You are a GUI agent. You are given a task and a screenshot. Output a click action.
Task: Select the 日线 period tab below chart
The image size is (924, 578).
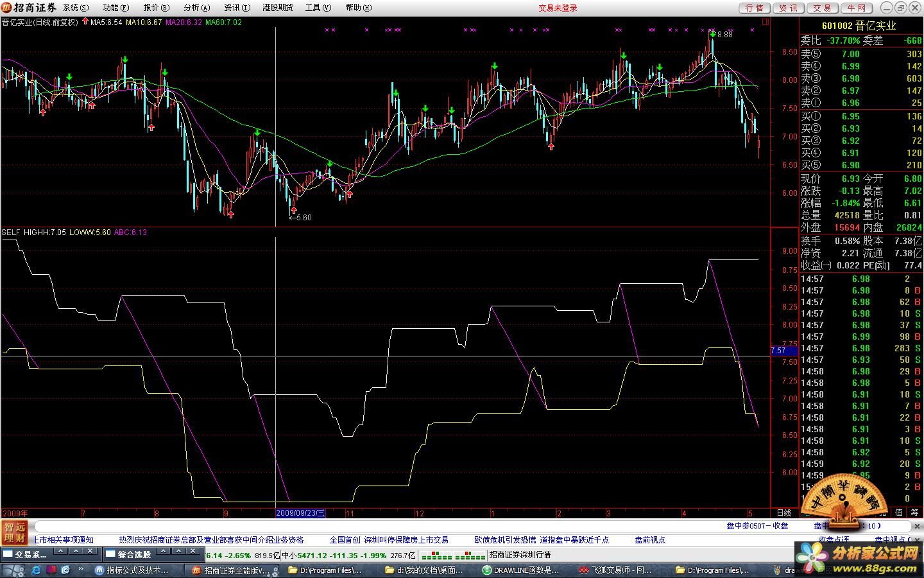tap(784, 512)
